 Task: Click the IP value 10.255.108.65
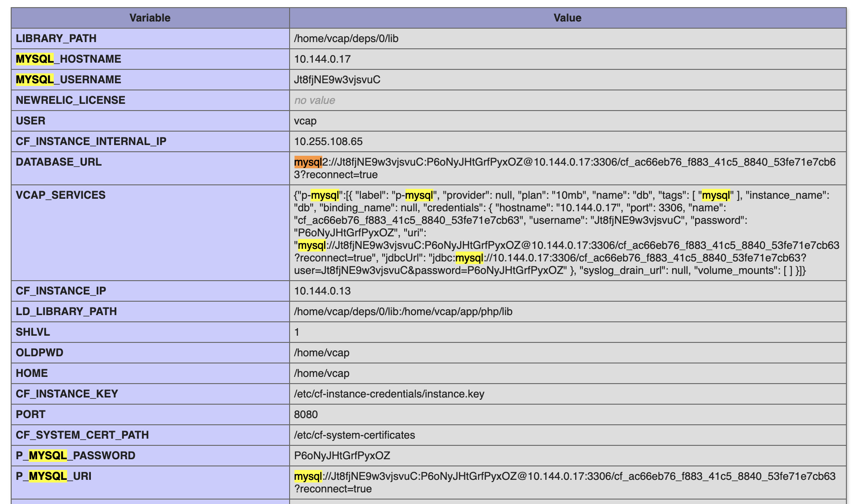click(328, 141)
